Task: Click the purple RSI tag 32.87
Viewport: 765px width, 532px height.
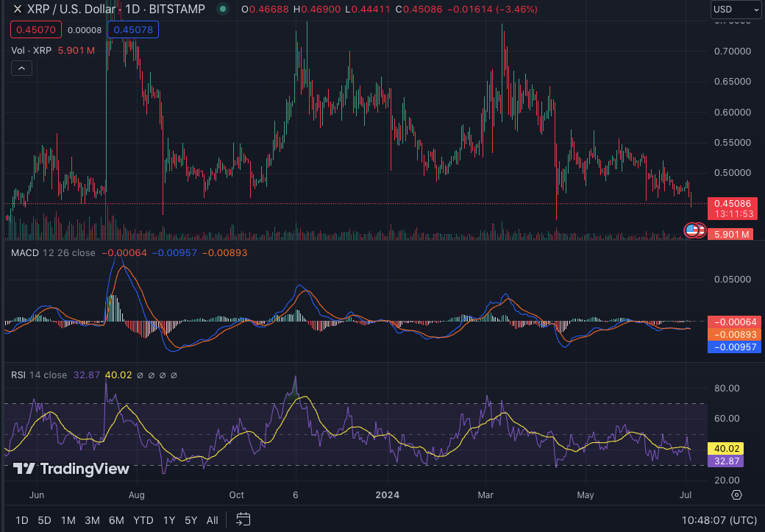Action: click(x=725, y=461)
